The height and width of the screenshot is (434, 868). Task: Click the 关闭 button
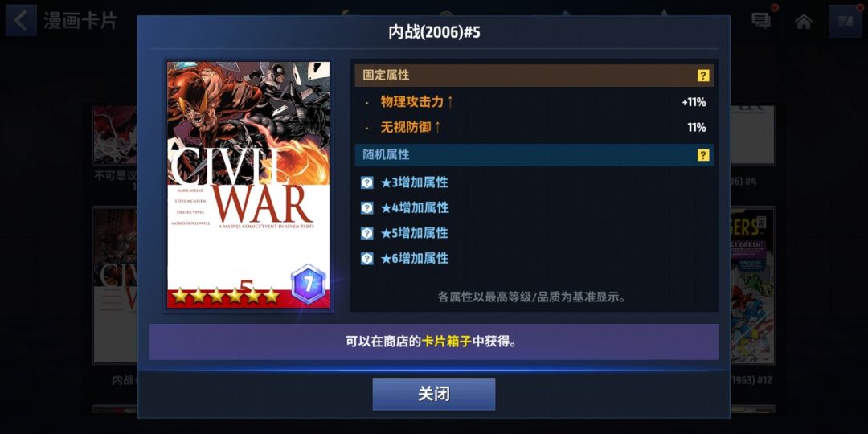[433, 394]
